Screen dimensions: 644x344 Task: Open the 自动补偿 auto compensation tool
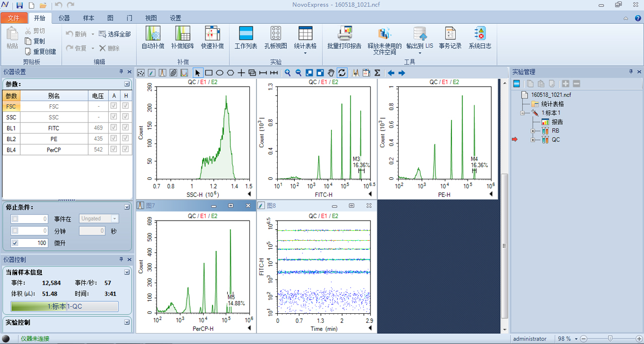[x=153, y=38]
